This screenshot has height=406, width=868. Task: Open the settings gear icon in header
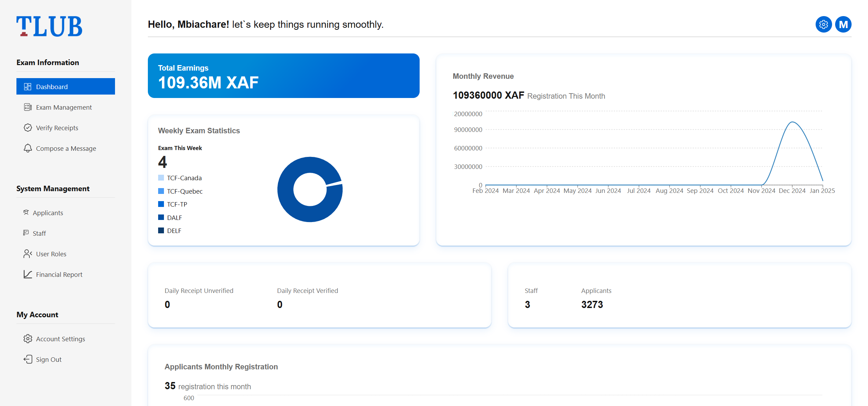point(824,24)
